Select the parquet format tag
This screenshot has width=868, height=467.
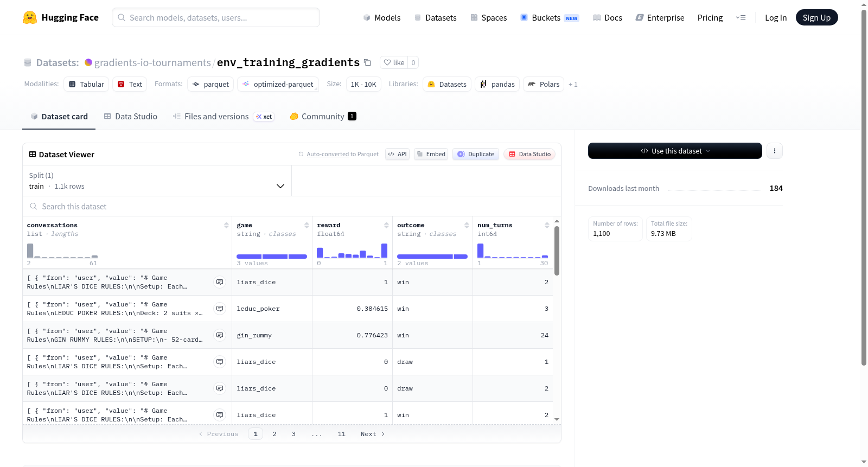coord(210,84)
